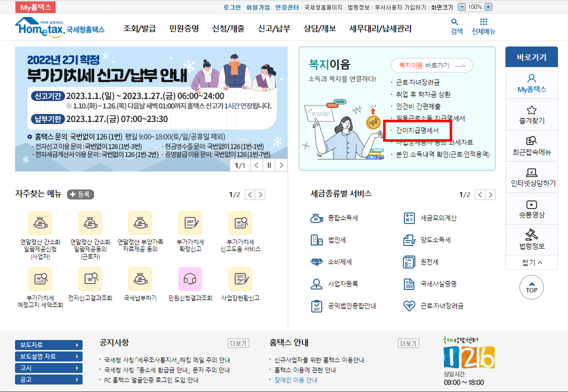This screenshot has width=568, height=392.
Task: Open 근로·자녀장려금 service with heart icon
Action: tap(433, 306)
